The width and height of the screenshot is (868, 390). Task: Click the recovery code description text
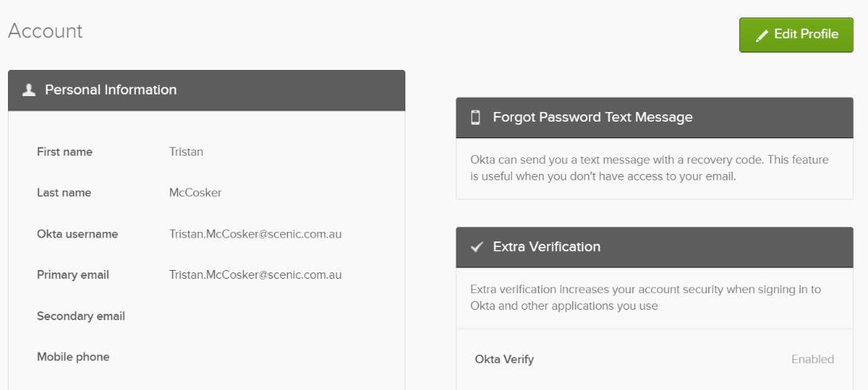(649, 168)
